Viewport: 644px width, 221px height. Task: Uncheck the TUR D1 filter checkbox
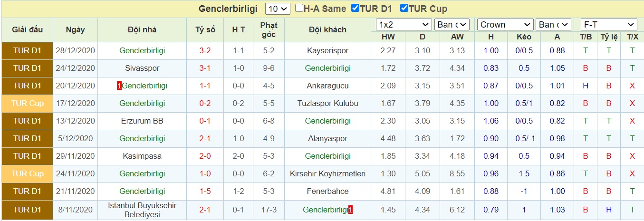(x=355, y=8)
